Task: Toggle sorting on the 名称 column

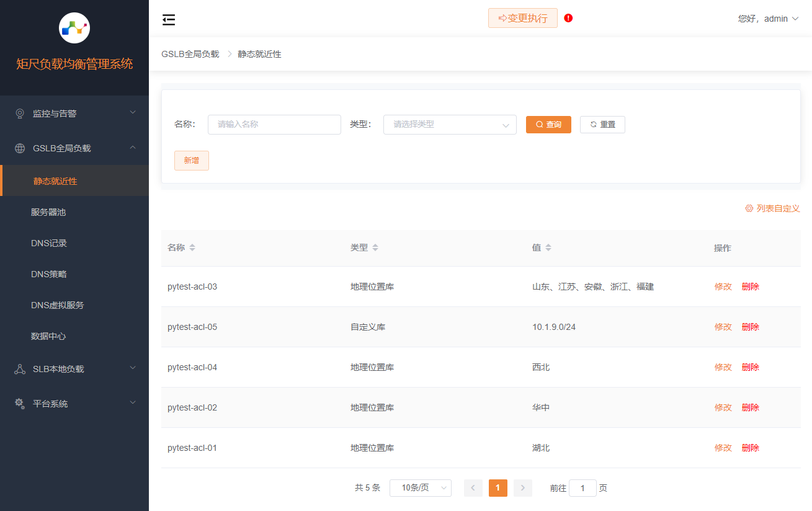Action: click(x=191, y=247)
